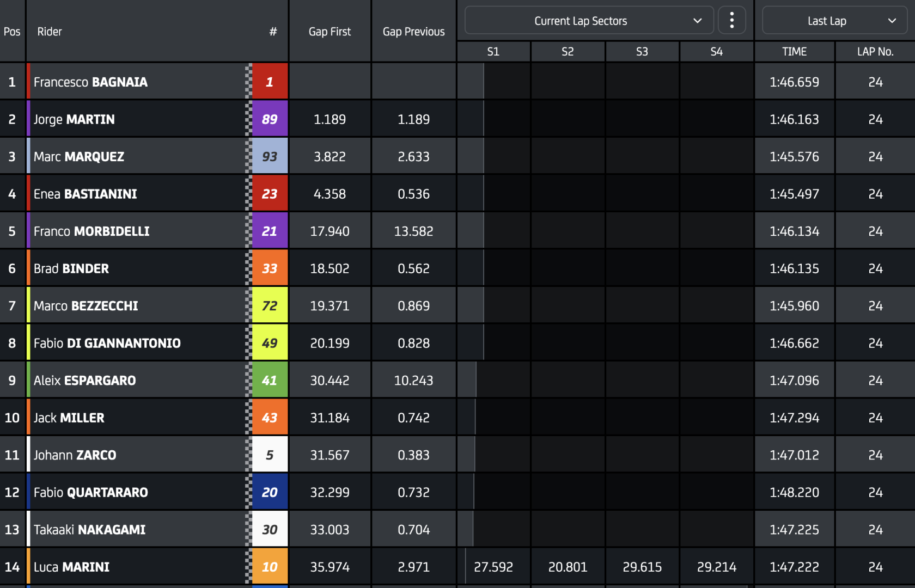Click light blue number badge 93

[270, 156]
